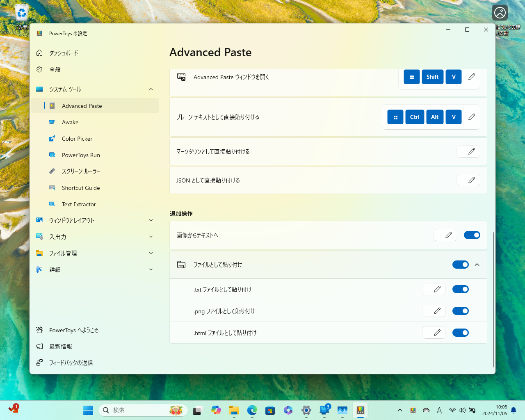Image resolution: width=525 pixels, height=420 pixels.
Task: Click the Shift key in the open-window shortcut
Action: pos(433,77)
